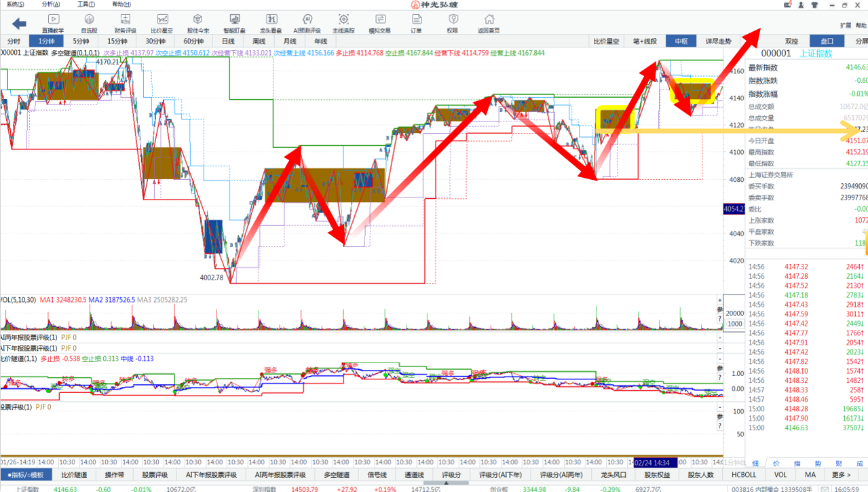The height and width of the screenshot is (492, 868).
Task: Open 智能盯盘 smart monitoring icon
Action: click(x=234, y=23)
